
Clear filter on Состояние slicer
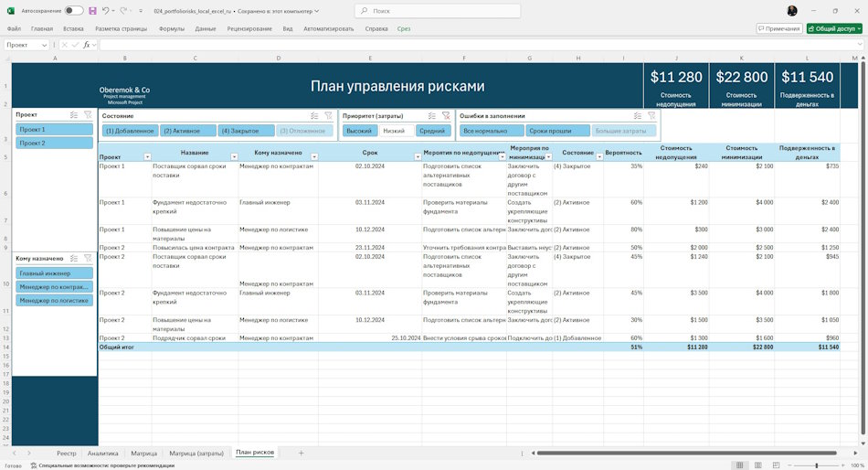tap(328, 116)
